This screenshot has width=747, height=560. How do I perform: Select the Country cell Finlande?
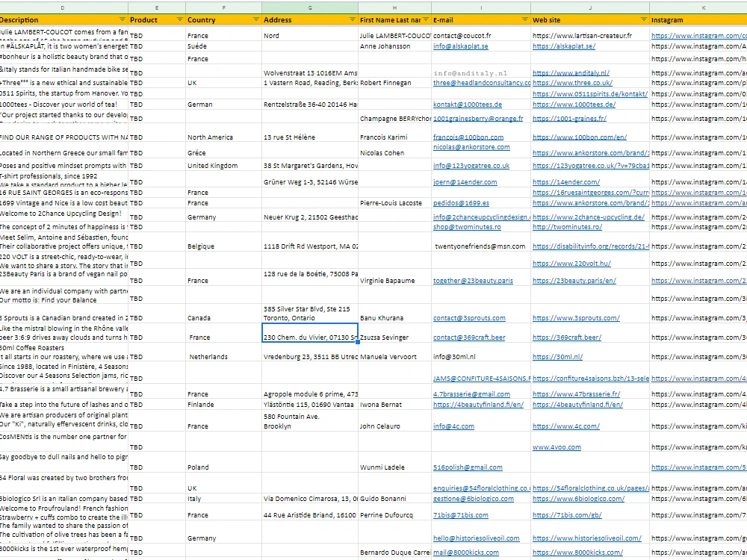[x=223, y=404]
